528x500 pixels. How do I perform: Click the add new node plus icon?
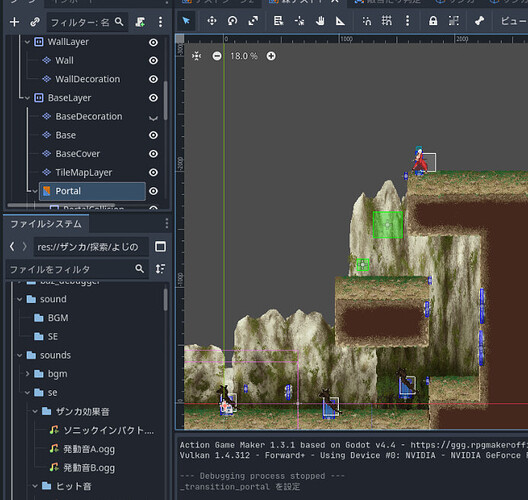(14, 22)
